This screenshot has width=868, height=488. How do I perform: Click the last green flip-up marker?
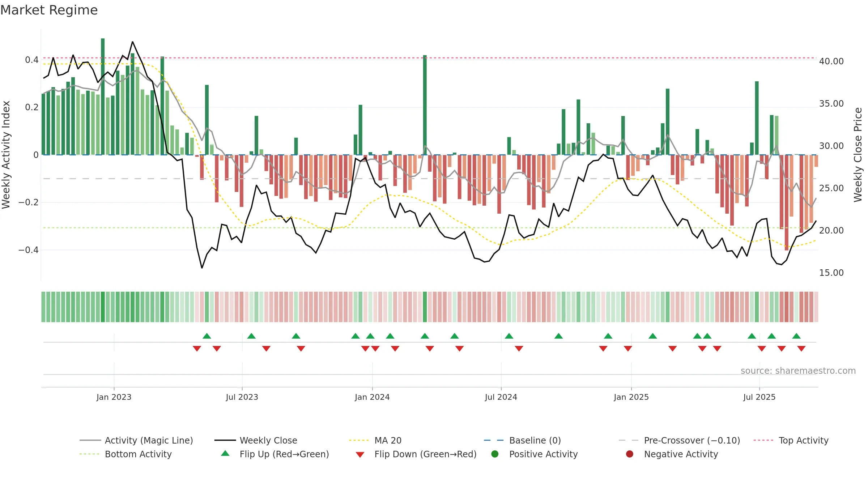coord(796,336)
